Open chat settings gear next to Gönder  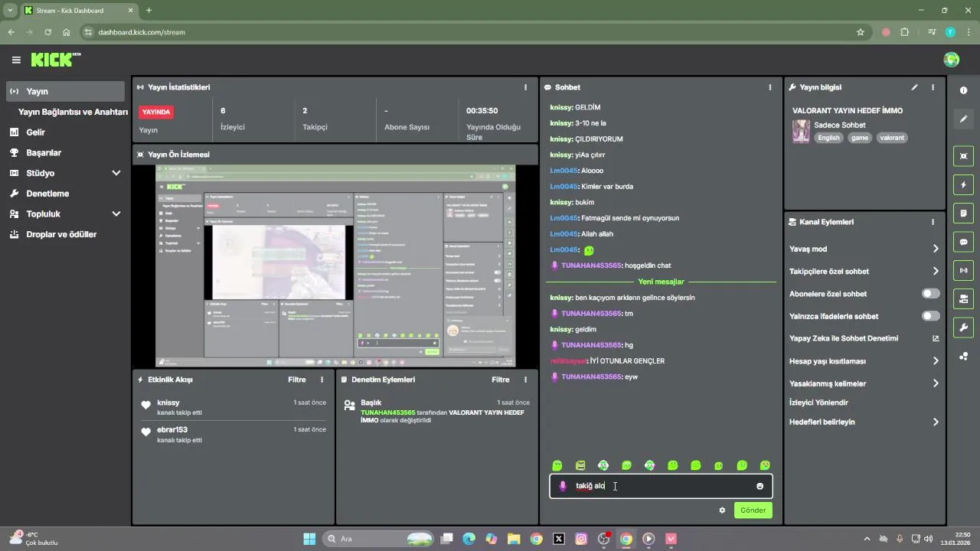coord(721,510)
